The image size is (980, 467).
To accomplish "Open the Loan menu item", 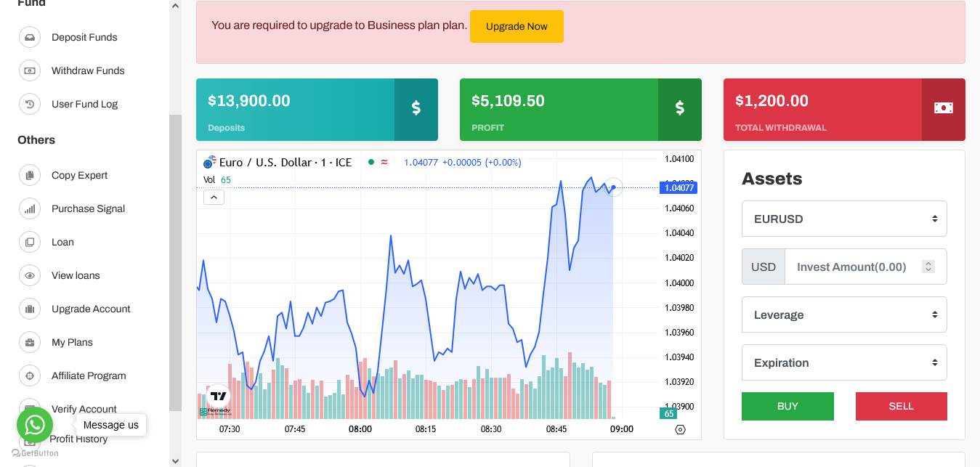I will point(62,242).
